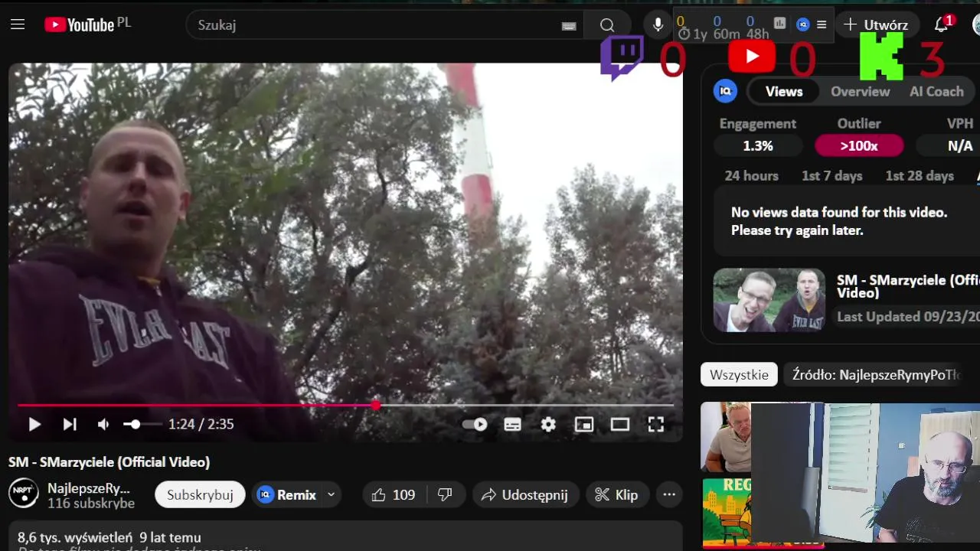Click the Last Updated 09/23 text
Image resolution: width=980 pixels, height=551 pixels.
click(x=908, y=317)
